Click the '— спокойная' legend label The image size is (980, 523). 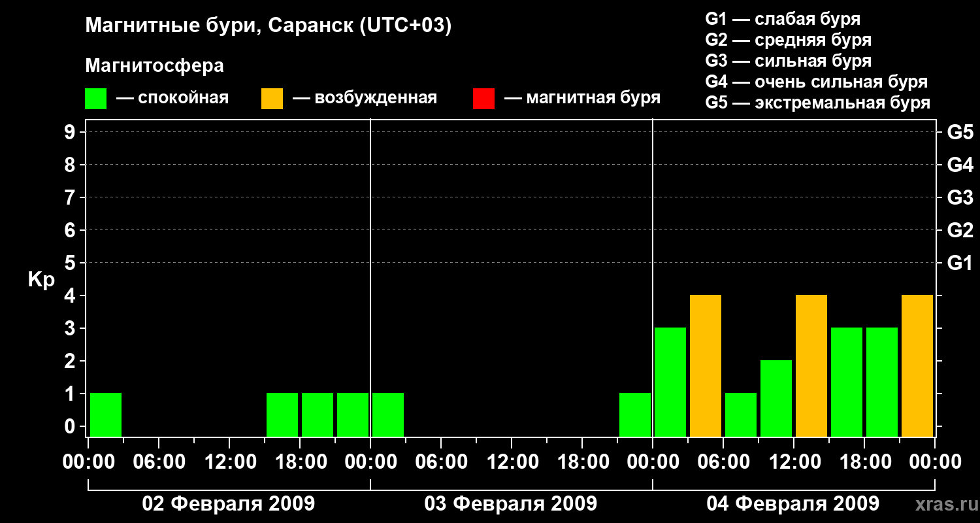[172, 99]
